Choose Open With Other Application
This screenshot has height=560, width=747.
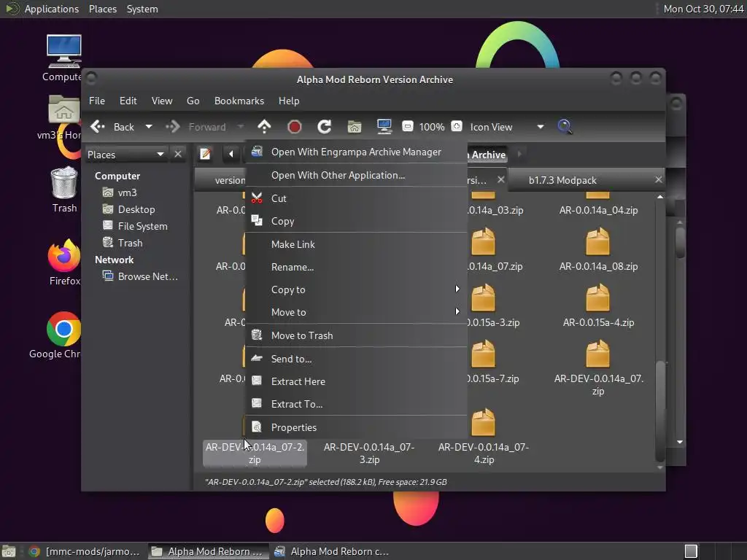(356, 175)
